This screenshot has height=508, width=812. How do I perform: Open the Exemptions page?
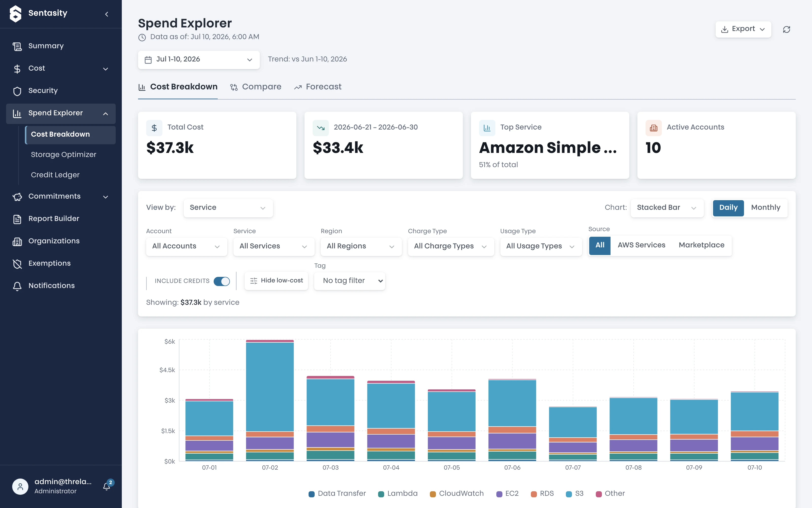[61, 264]
